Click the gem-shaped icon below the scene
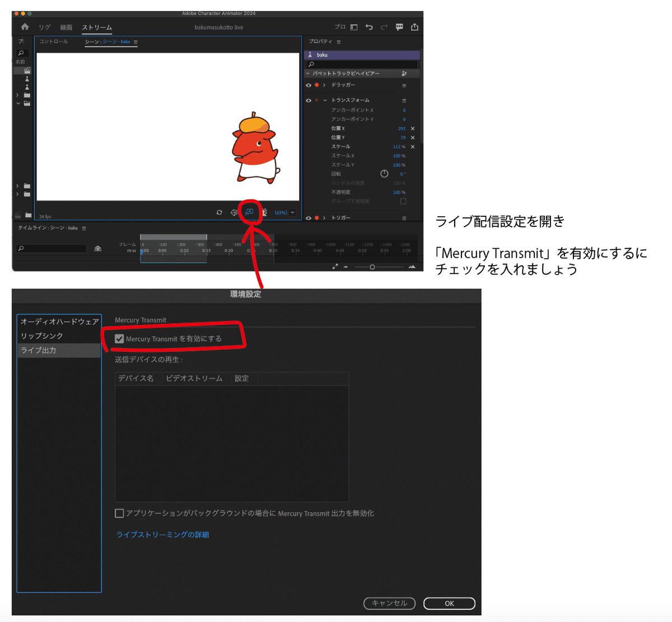 coord(235,212)
